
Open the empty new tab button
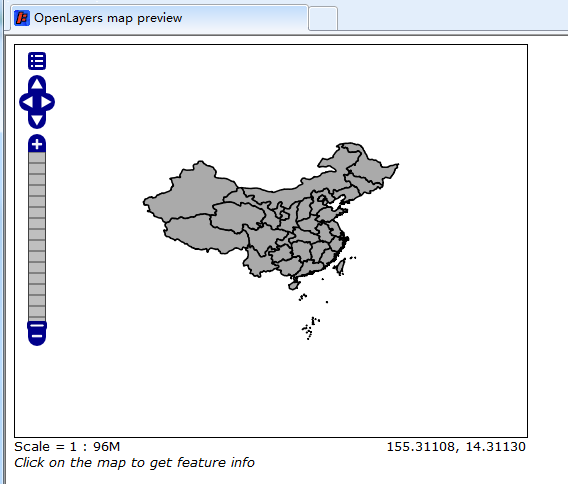click(x=323, y=18)
